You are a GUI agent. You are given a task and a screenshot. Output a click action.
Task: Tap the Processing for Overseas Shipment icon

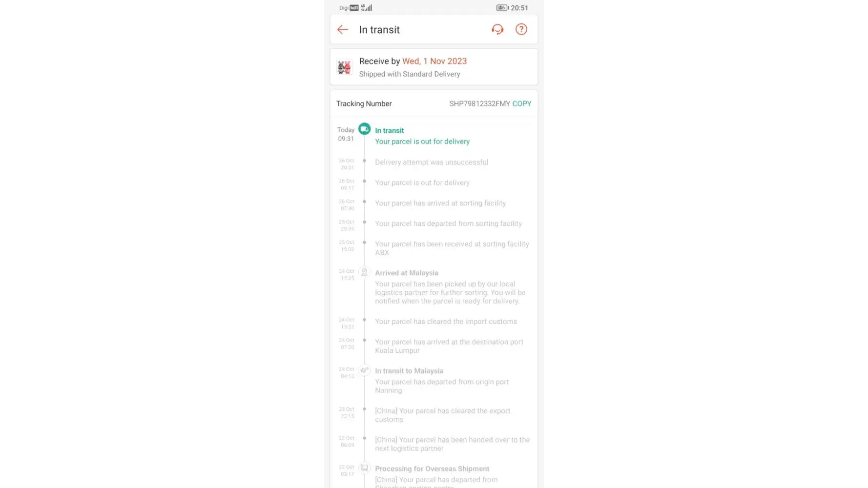(x=364, y=468)
